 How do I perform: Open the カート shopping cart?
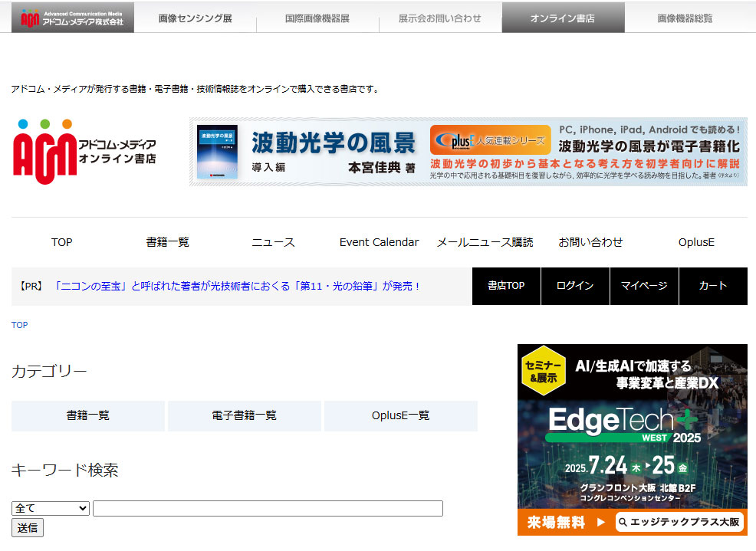click(x=713, y=286)
